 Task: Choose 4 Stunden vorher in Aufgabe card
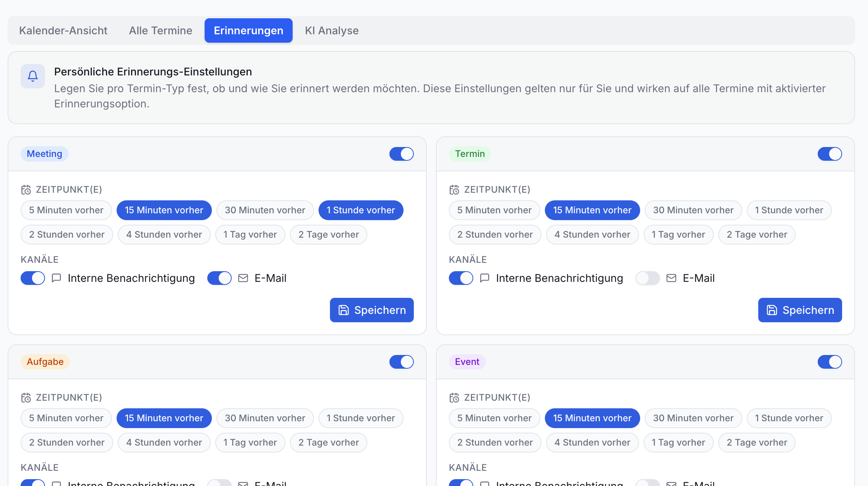click(164, 443)
